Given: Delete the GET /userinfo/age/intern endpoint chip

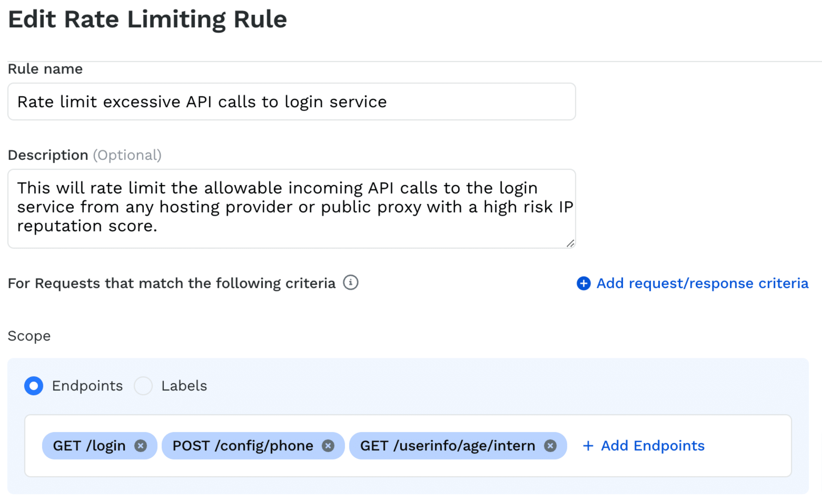Looking at the screenshot, I should pyautogui.click(x=550, y=445).
